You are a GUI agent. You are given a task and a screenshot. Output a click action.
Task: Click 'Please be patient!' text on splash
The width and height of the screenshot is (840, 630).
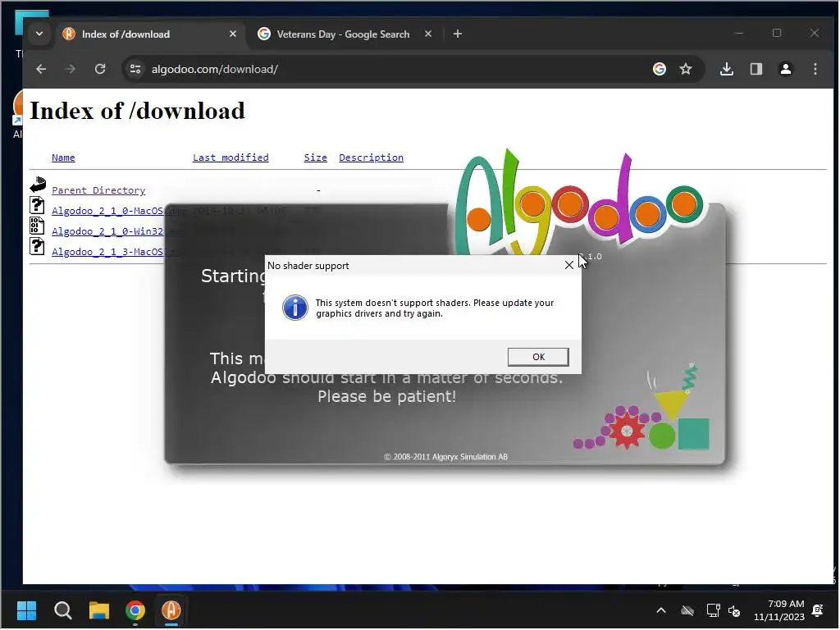[387, 396]
